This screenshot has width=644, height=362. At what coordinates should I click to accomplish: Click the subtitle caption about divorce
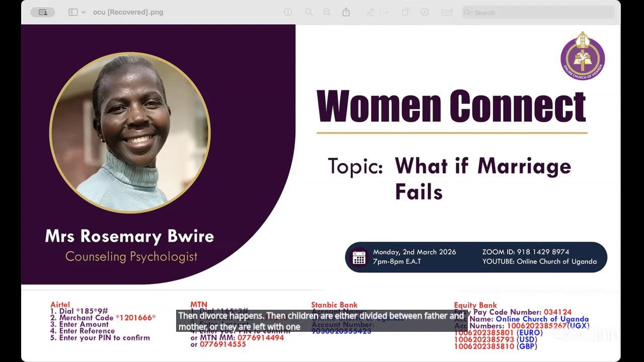tap(321, 321)
